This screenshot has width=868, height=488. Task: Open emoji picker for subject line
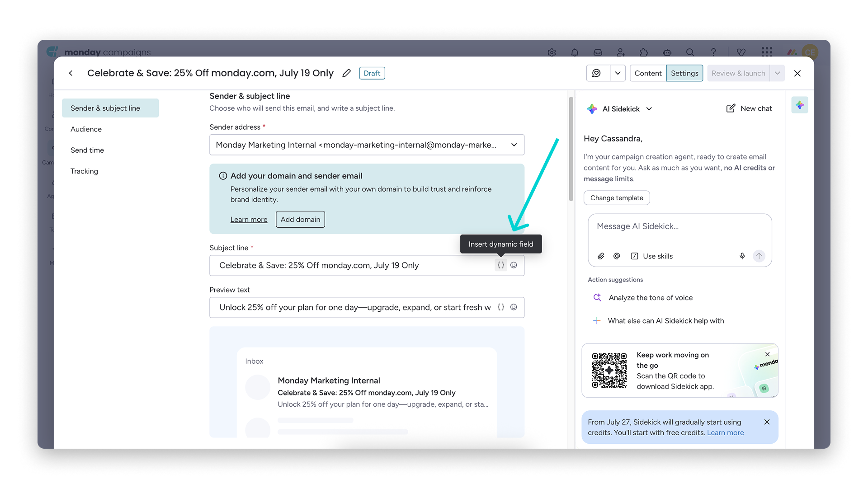(x=514, y=265)
